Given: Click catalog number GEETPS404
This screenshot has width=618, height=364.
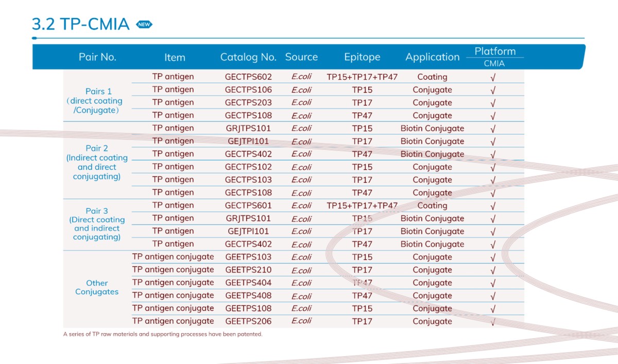Looking at the screenshot, I should coord(248,283).
